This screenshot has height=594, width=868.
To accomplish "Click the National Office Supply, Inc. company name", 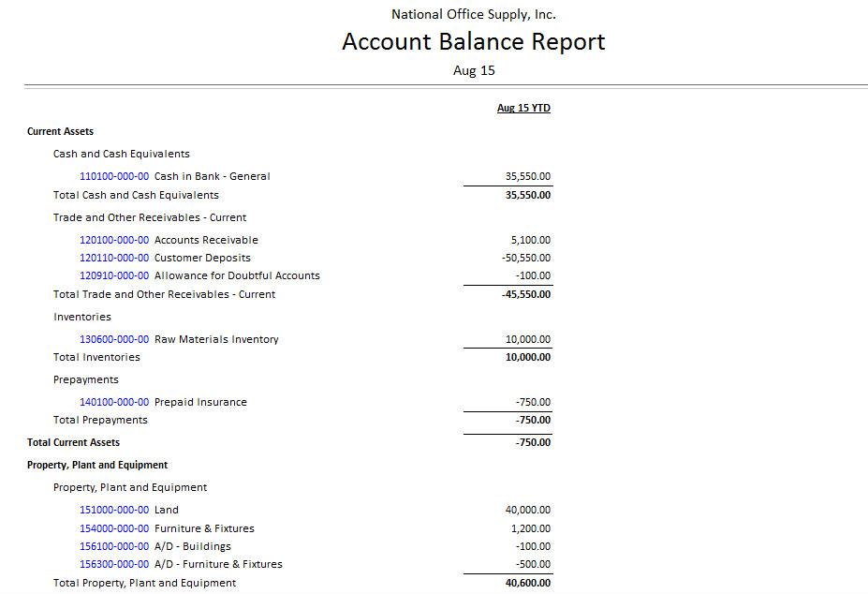I will pyautogui.click(x=473, y=14).
